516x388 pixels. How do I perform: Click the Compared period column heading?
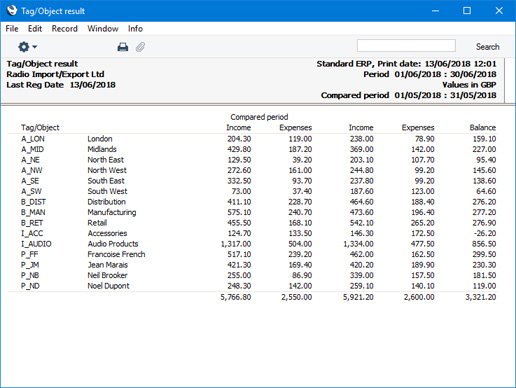(259, 117)
